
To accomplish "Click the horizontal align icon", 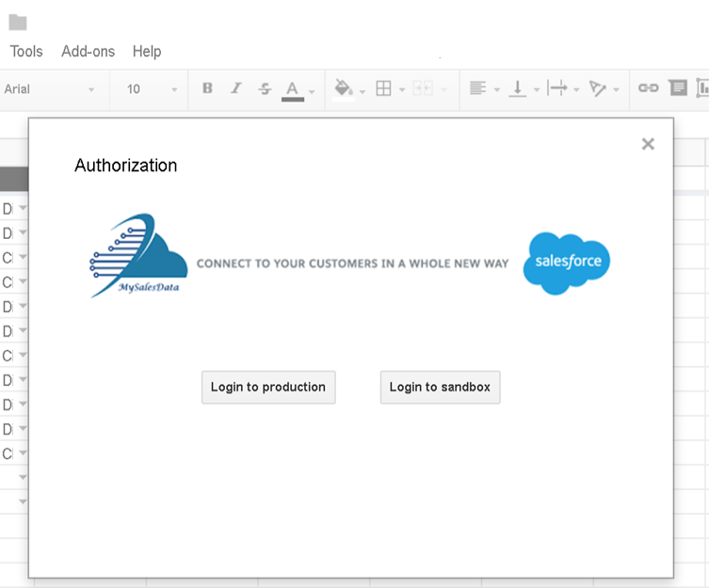I will click(x=478, y=87).
